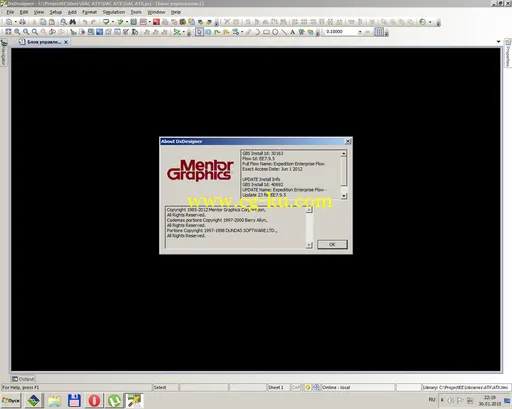512x409 pixels.
Task: Click the Print icon in the top toolbar
Action: [22, 22]
